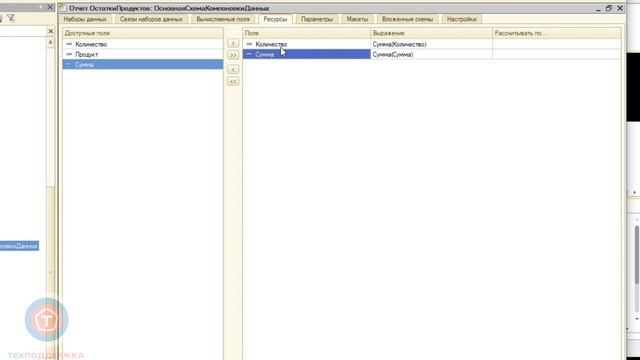Close the left configuration panel
The image size is (640, 360).
pos(50,7)
